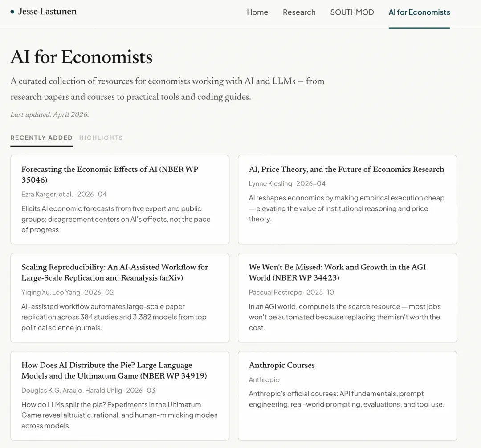Select the Recently Added tab
Viewport: 481px width, 448px height.
[41, 138]
